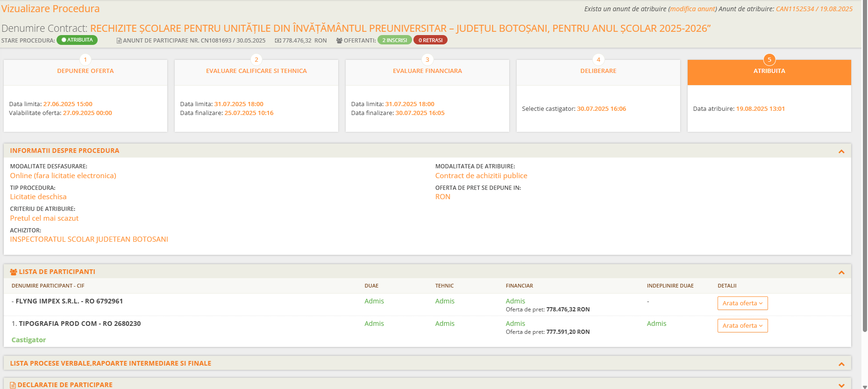Image resolution: width=868 pixels, height=389 pixels.
Task: Click the '0 RETRASI' badge
Action: click(430, 40)
